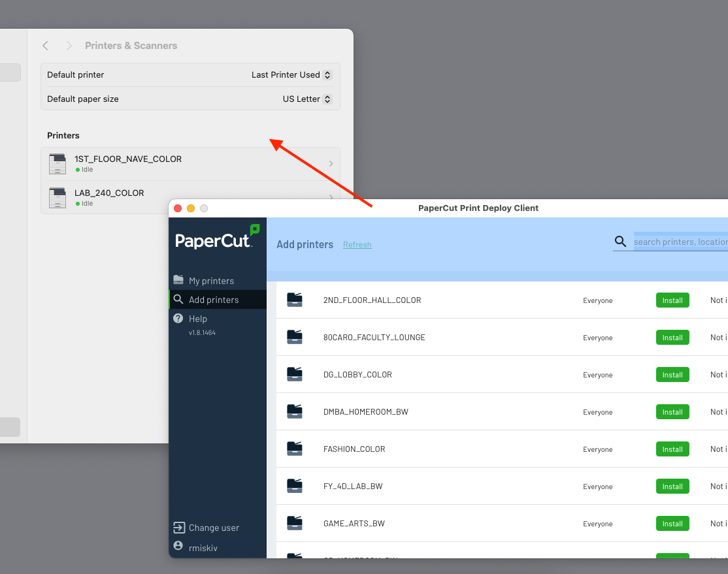Click the Change user arrow icon
The width and height of the screenshot is (728, 574).
(179, 527)
